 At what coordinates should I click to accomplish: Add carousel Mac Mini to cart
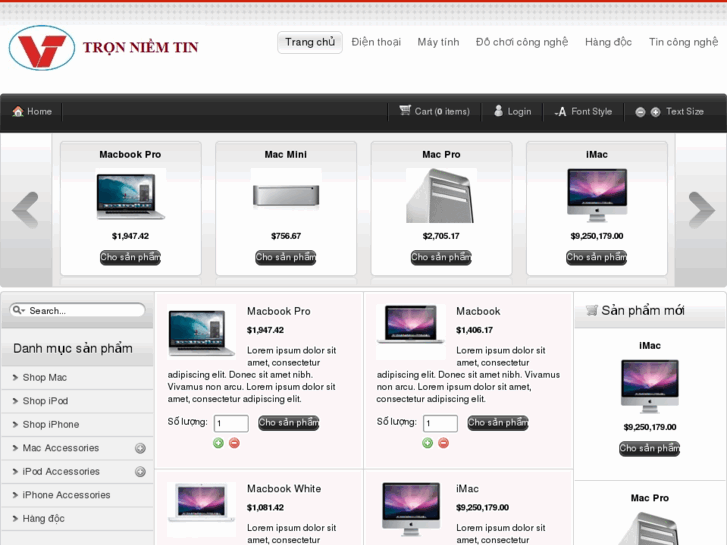286,257
